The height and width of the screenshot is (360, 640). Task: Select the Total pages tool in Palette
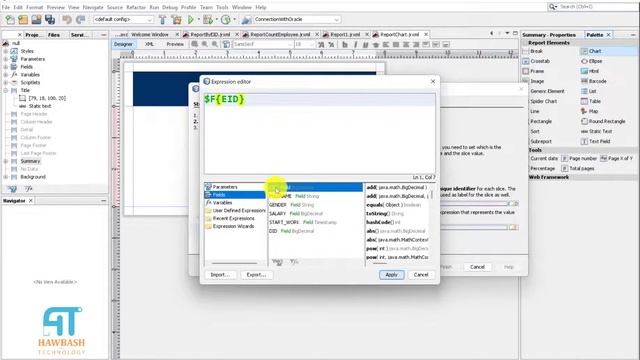tap(578, 168)
